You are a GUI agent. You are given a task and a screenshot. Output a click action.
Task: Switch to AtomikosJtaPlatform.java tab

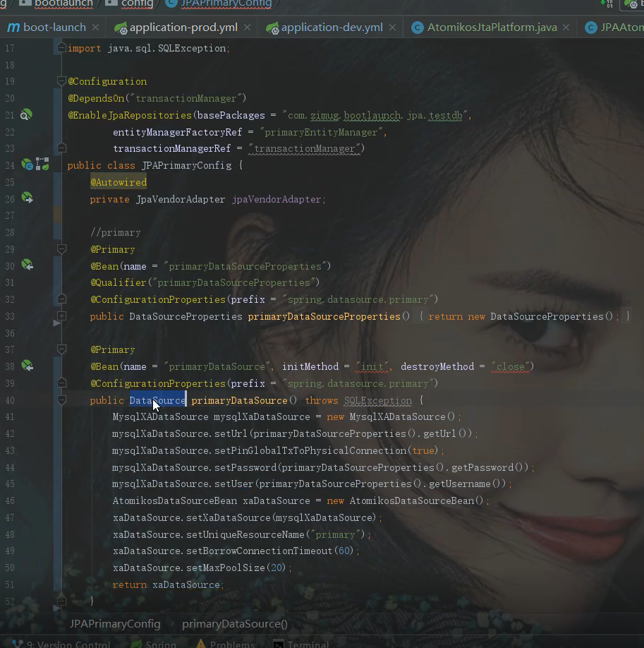[492, 28]
